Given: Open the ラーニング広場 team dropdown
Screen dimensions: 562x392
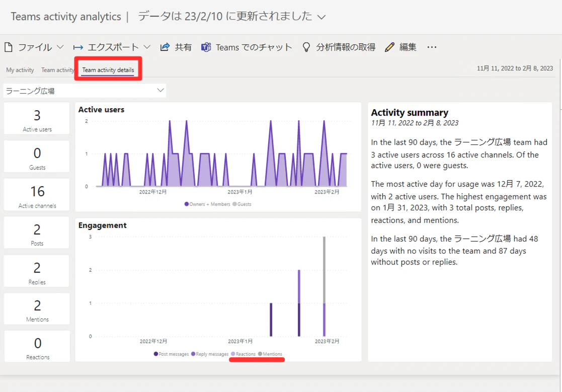Looking at the screenshot, I should pyautogui.click(x=85, y=91).
